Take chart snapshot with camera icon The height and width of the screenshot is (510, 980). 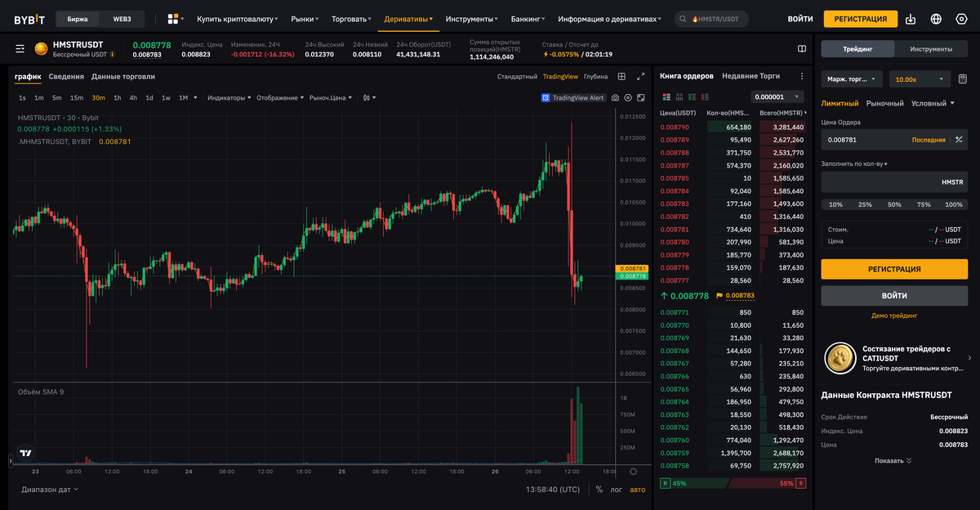coord(616,97)
